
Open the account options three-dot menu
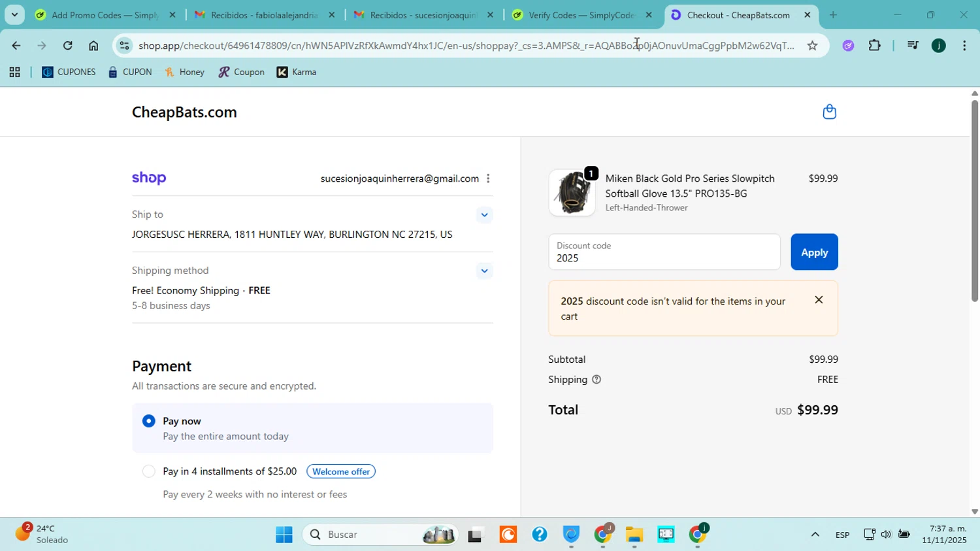pos(488,178)
